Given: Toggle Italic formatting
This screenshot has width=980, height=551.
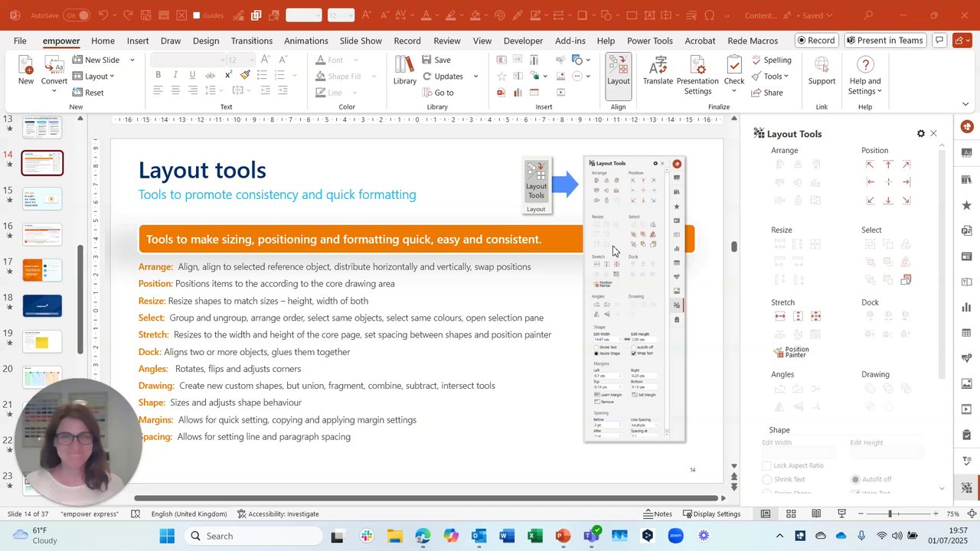Looking at the screenshot, I should click(x=175, y=75).
